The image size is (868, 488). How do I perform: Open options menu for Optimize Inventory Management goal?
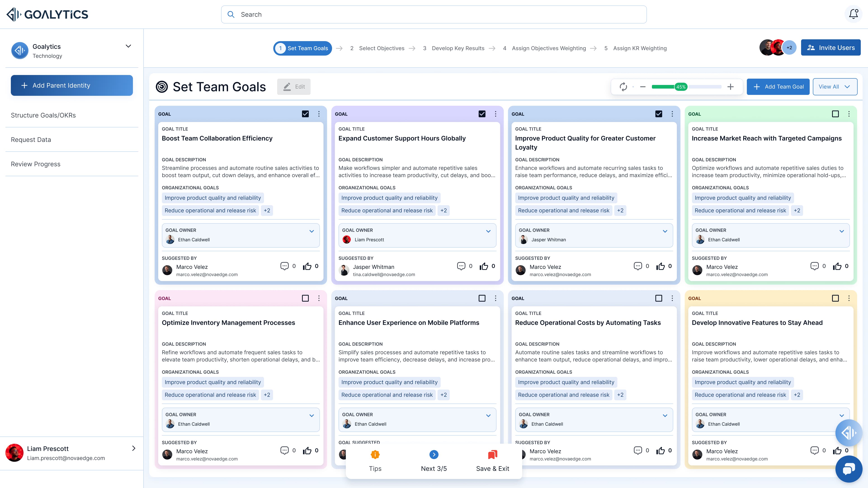pos(319,298)
